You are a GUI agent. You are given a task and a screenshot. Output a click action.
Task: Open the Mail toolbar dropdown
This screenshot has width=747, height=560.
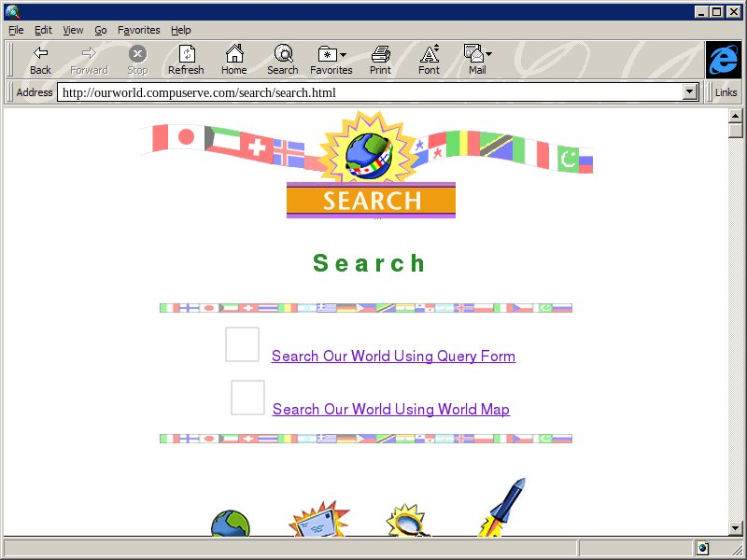(x=488, y=55)
